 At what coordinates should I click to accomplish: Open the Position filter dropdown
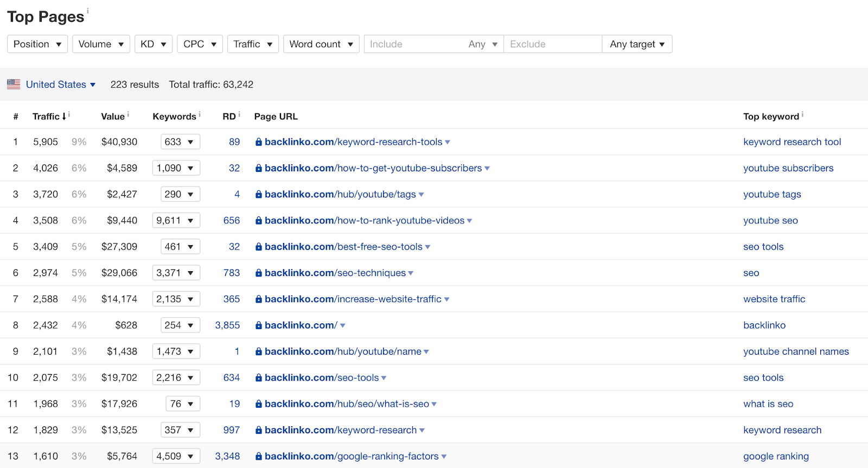click(37, 44)
